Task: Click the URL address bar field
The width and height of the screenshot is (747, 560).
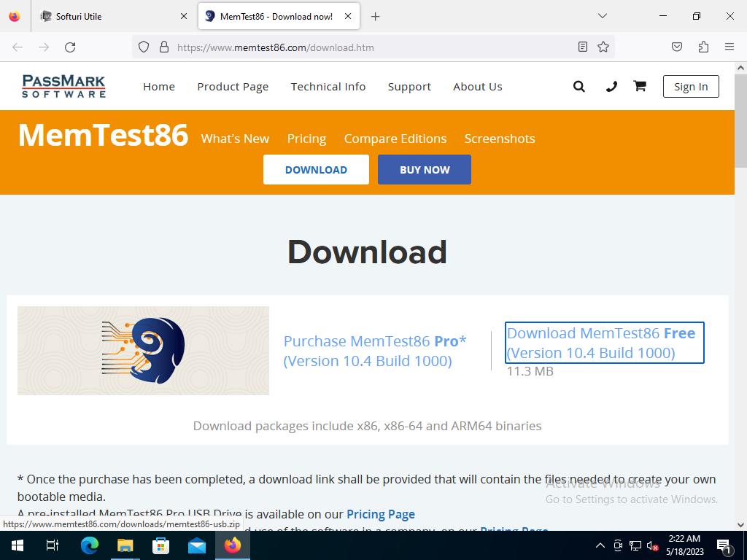Action: (365, 47)
